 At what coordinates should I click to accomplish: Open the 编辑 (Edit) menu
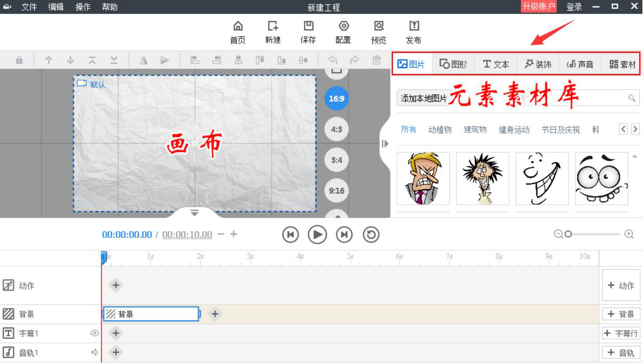pyautogui.click(x=55, y=7)
